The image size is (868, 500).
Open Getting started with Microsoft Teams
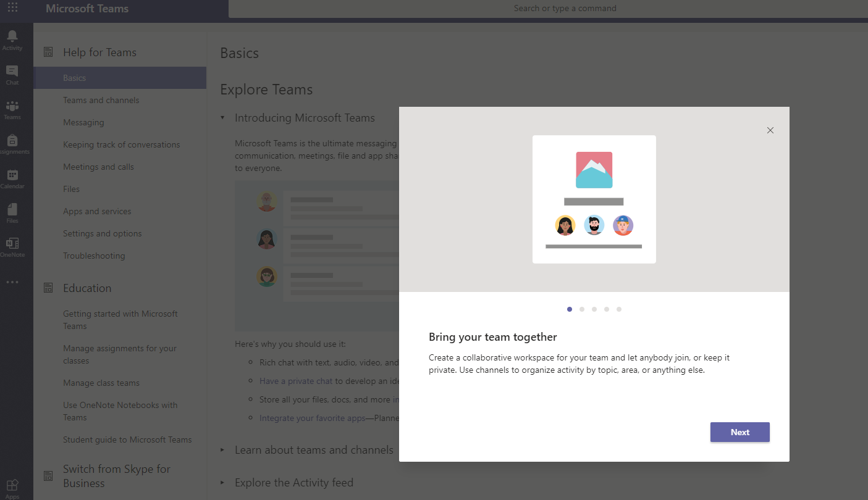click(x=120, y=320)
